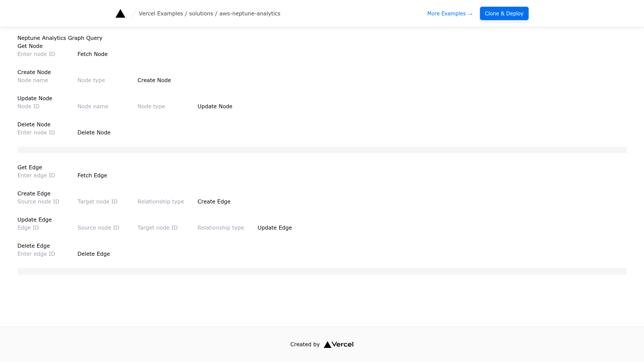Focus the Create Edge 'Source node ID' field
The width and height of the screenshot is (644, 362).
pyautogui.click(x=47, y=201)
